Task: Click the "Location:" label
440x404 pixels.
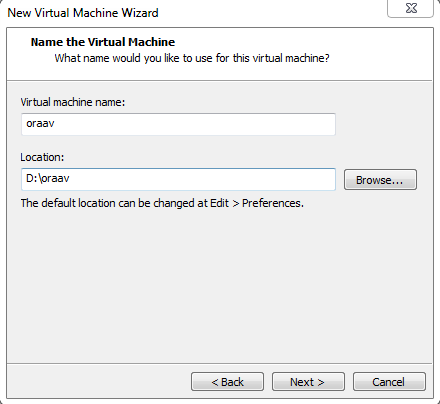Action: (42, 157)
